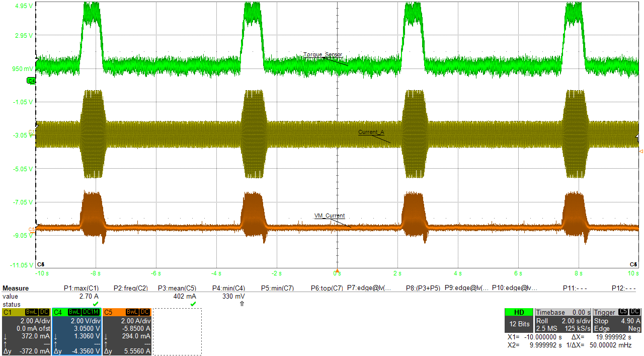This screenshot has height=356, width=644.
Task: Click the up-arrow status icon under P4
Action: point(242,304)
